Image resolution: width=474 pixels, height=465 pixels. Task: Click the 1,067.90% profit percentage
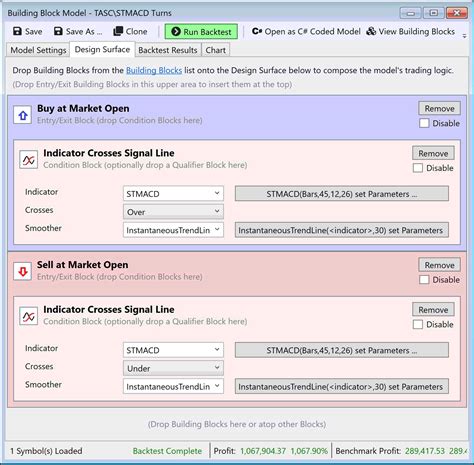309,451
